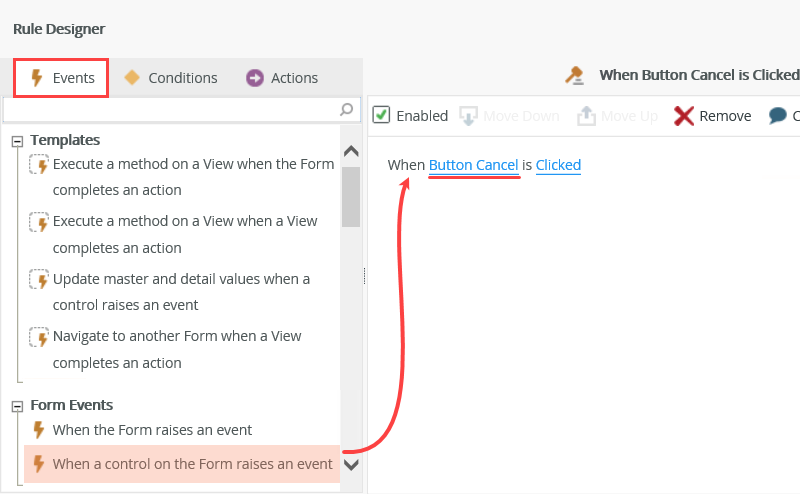800x494 pixels.
Task: Click the red Remove X icon
Action: pyautogui.click(x=684, y=116)
